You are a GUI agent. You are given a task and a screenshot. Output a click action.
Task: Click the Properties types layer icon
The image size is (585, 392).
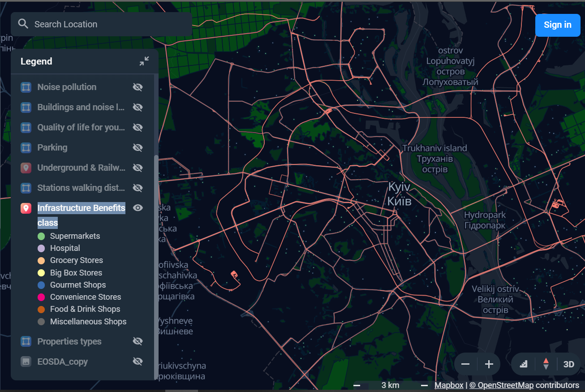click(x=26, y=341)
